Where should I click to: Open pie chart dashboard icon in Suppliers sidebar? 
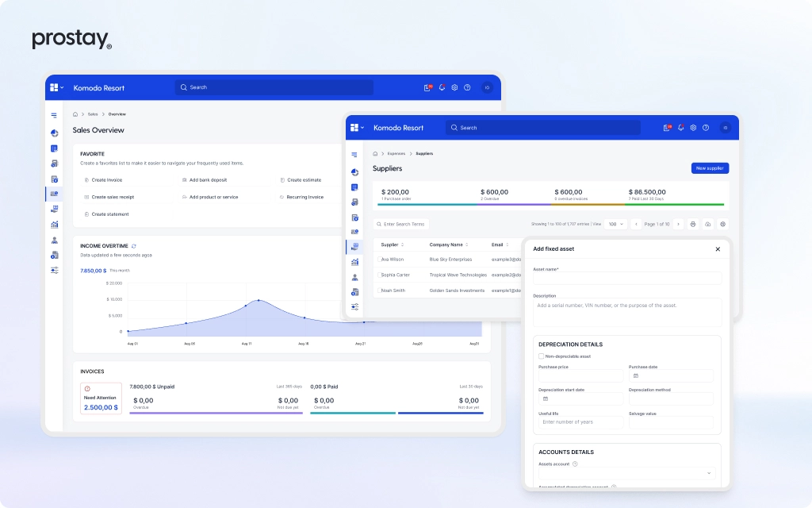pyautogui.click(x=354, y=171)
